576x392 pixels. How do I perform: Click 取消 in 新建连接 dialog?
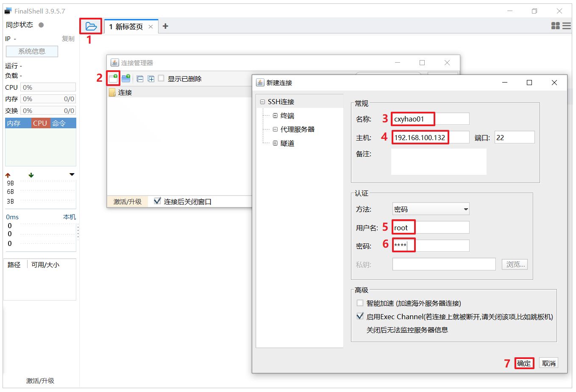pyautogui.click(x=549, y=363)
